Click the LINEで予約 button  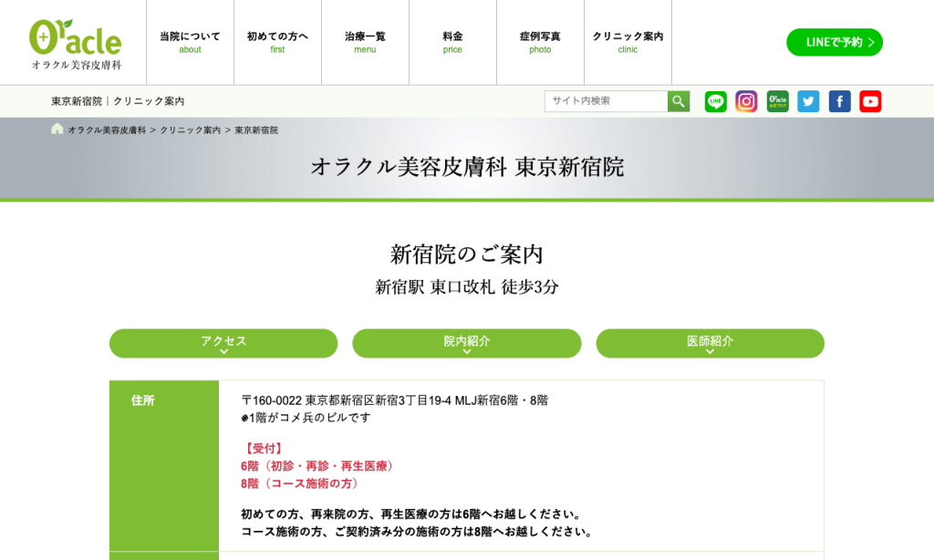tap(835, 42)
